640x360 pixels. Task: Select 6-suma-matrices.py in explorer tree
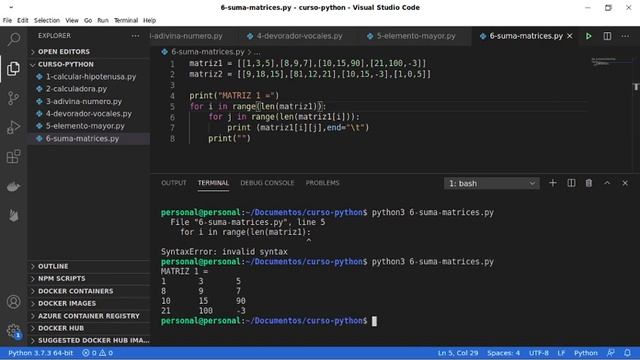pyautogui.click(x=89, y=138)
